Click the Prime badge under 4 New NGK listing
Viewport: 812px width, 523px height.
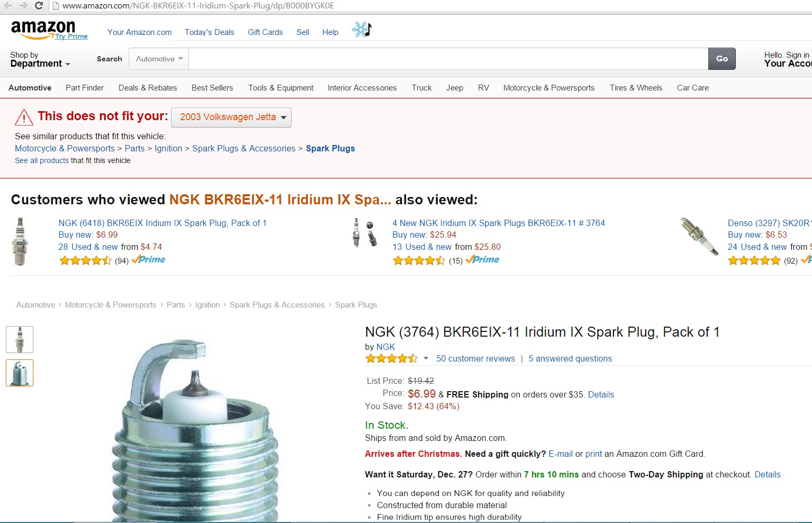(x=482, y=259)
